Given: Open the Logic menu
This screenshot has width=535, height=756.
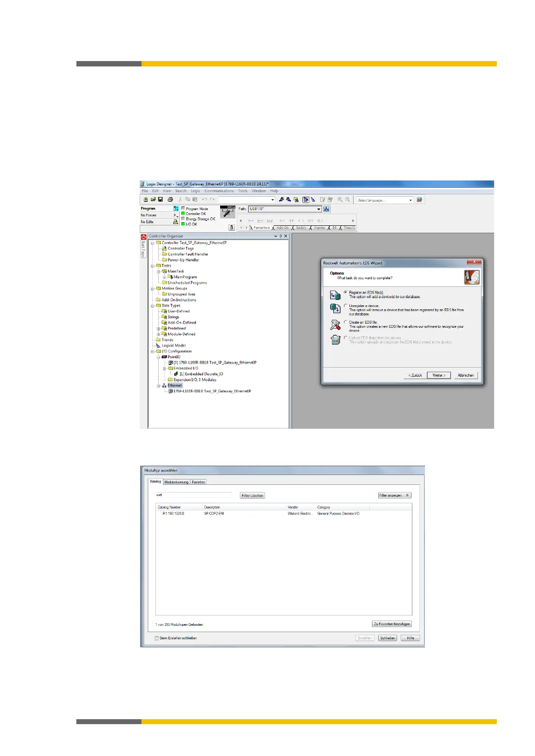Looking at the screenshot, I should tap(195, 191).
